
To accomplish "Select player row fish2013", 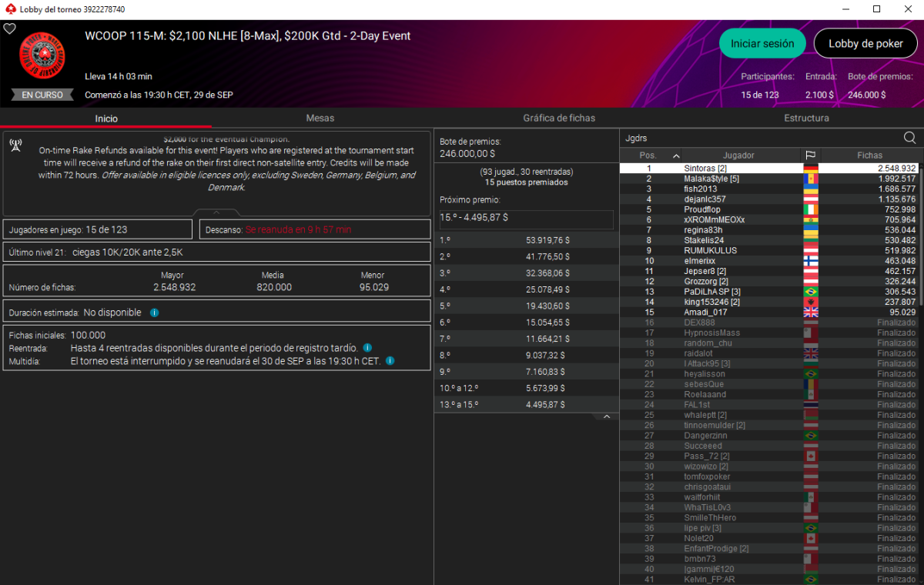I will pyautogui.click(x=769, y=189).
